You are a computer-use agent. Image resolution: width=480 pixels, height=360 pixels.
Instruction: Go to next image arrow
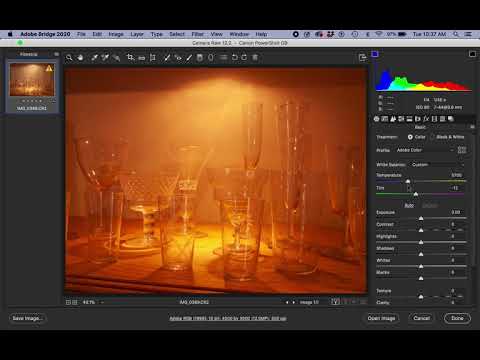click(x=294, y=302)
